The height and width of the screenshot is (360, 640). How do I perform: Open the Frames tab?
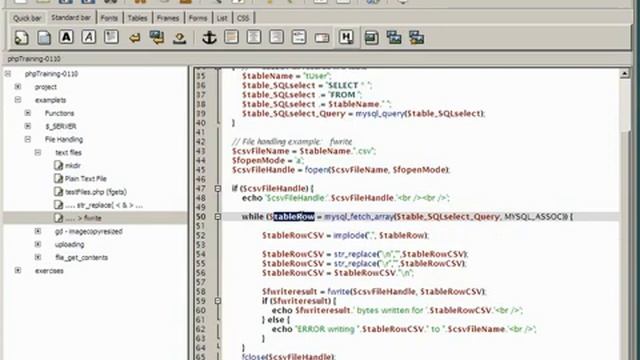[x=168, y=18]
